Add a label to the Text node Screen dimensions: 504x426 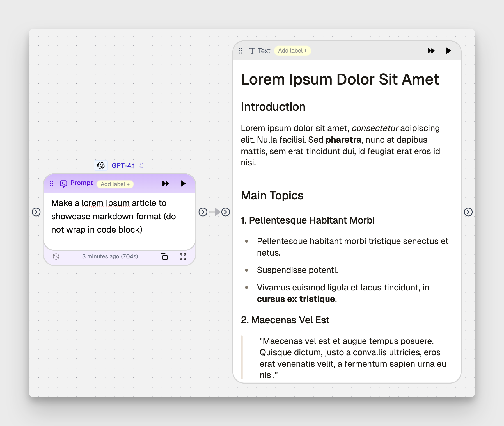point(292,51)
